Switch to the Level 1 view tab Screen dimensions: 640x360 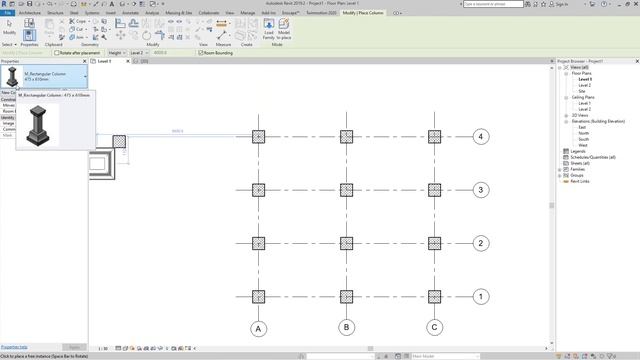pyautogui.click(x=105, y=61)
